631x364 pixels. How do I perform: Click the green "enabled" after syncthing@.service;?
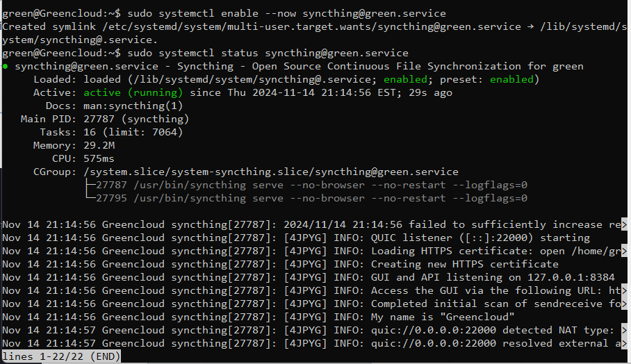click(405, 79)
